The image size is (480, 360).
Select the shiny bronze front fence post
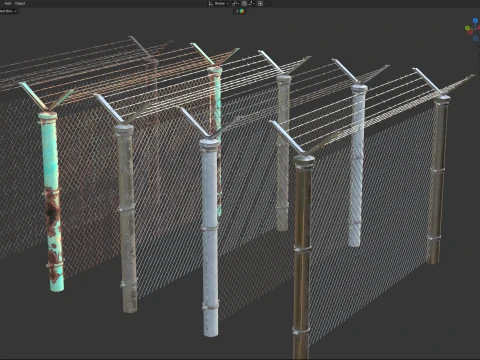point(303,257)
